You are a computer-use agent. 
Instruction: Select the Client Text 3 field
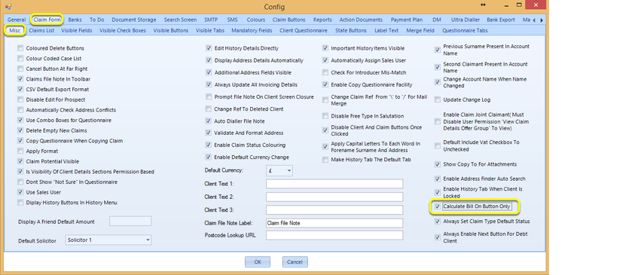pyautogui.click(x=334, y=210)
